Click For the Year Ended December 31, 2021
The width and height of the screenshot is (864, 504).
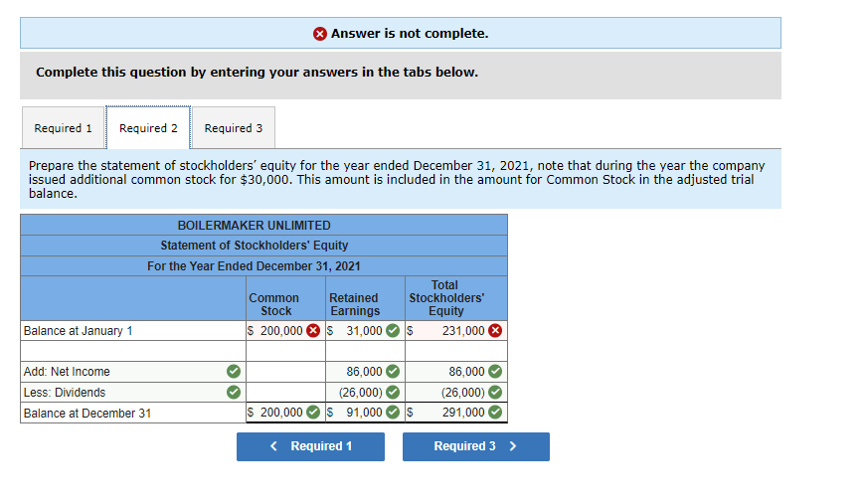coord(254,266)
